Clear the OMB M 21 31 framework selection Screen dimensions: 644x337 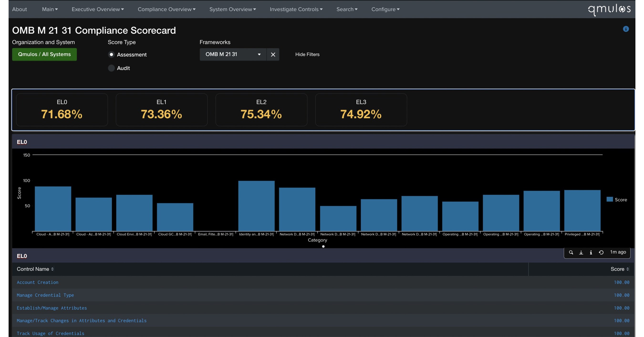[x=273, y=55]
